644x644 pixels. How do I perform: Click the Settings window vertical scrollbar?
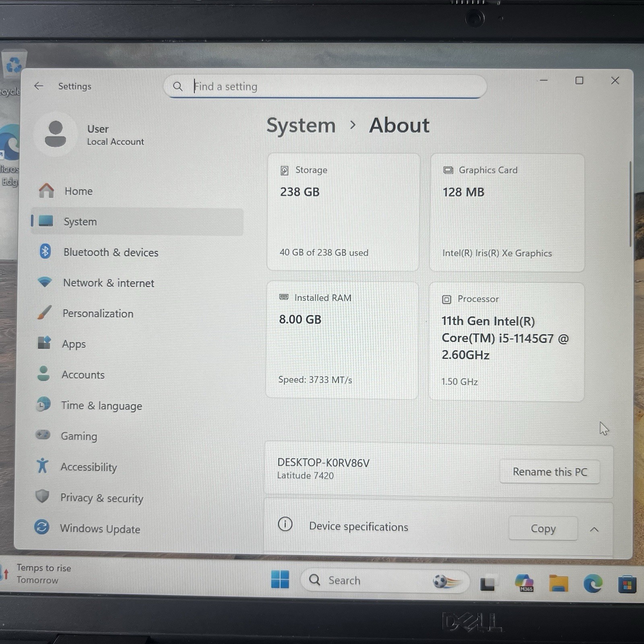coord(630,204)
